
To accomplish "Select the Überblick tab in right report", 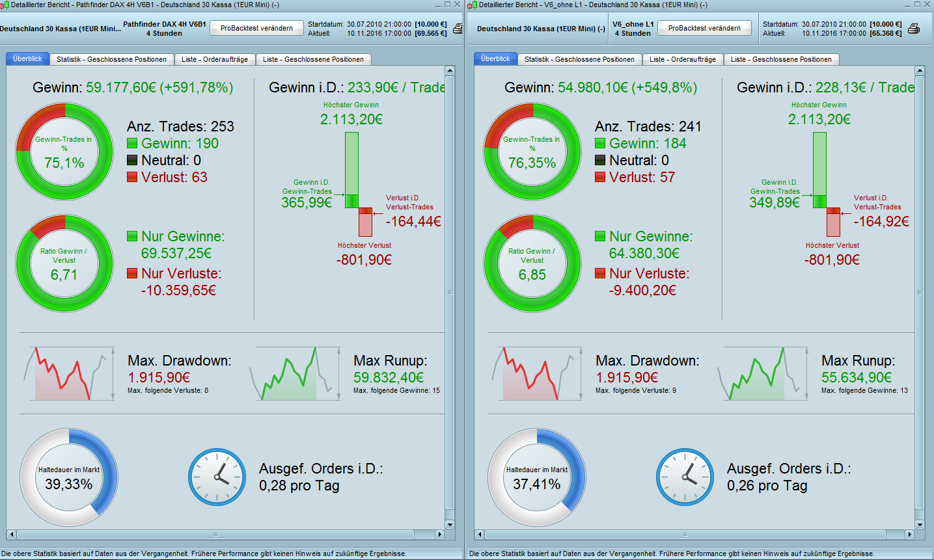I will coord(495,59).
